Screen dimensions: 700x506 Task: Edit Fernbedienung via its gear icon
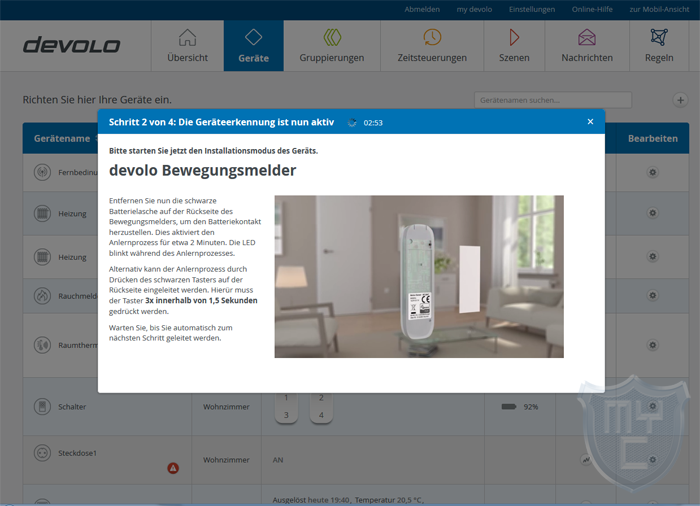coord(652,172)
